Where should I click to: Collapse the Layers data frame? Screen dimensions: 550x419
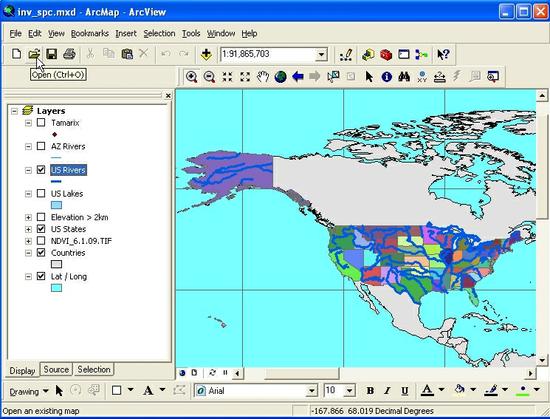[x=14, y=111]
